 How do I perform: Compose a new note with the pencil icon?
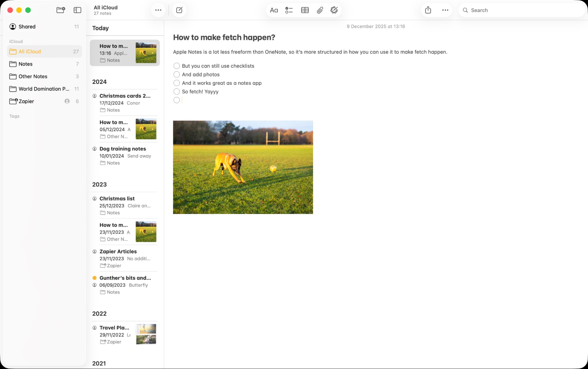(179, 10)
